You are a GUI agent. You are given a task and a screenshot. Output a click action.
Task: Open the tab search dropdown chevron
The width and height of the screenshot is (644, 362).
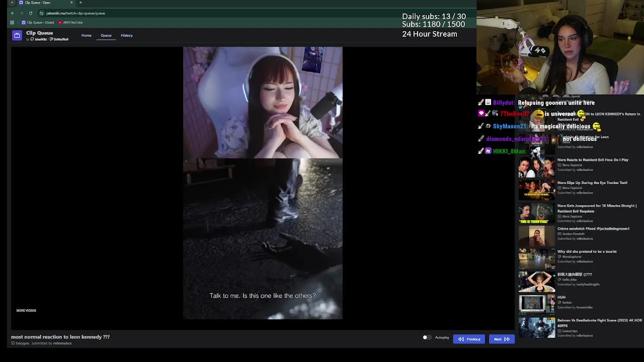pos(12,3)
